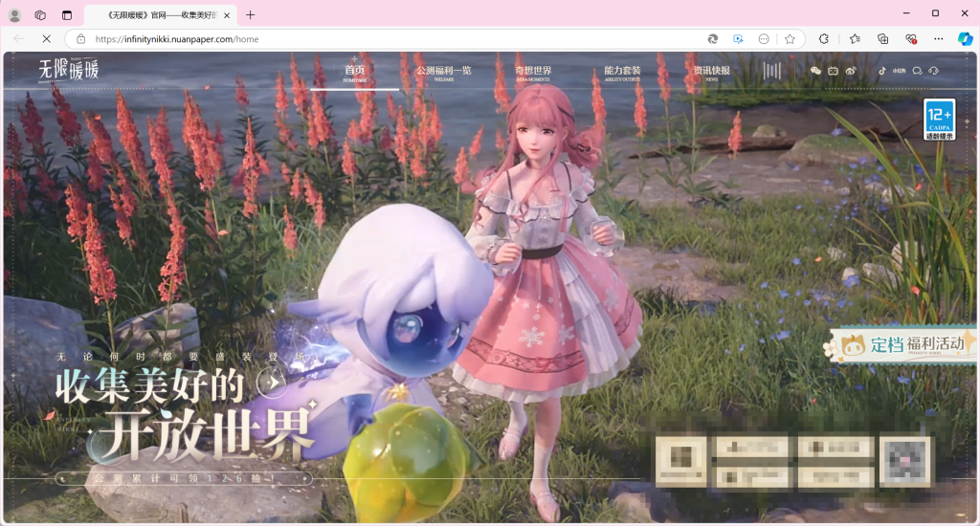
Task: Open the 公测福利一览 nav item
Action: tap(444, 73)
